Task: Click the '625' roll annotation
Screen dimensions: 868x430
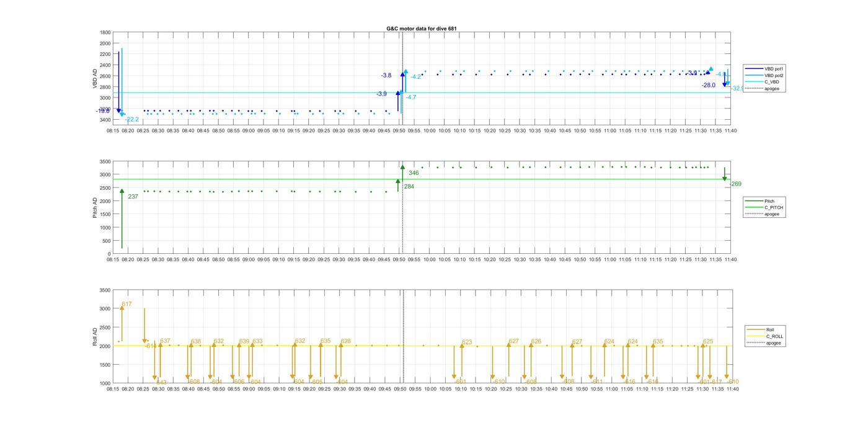Action: tap(708, 341)
